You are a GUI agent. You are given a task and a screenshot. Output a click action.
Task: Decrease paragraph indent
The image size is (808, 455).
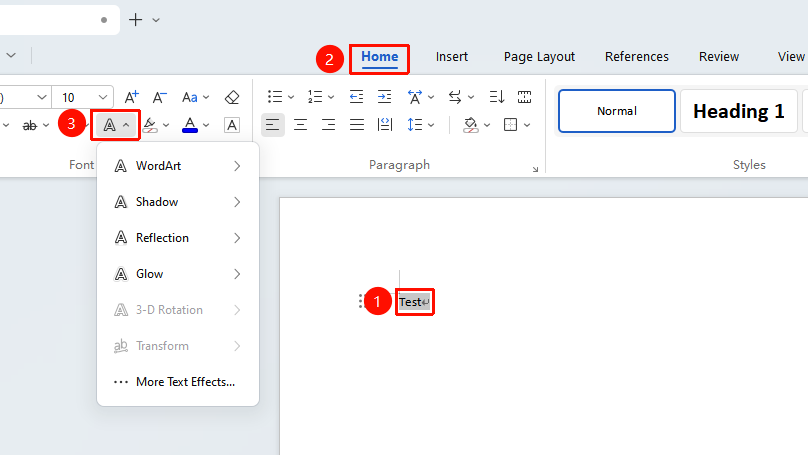tap(356, 97)
